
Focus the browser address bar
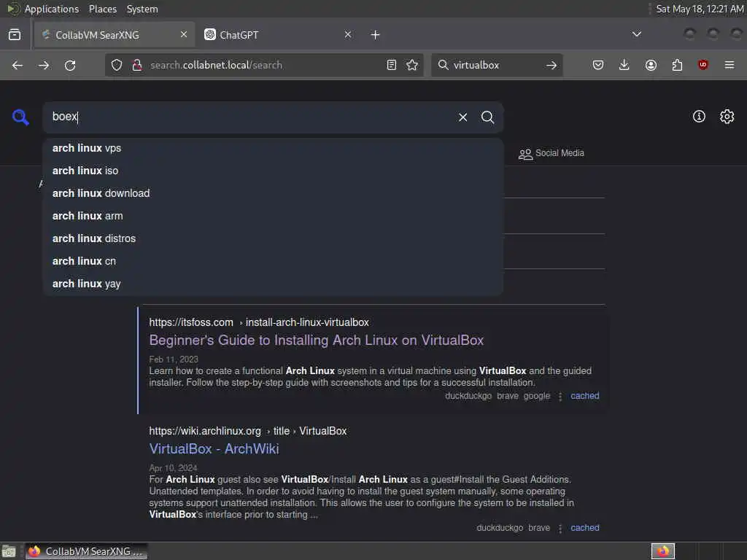pos(264,65)
